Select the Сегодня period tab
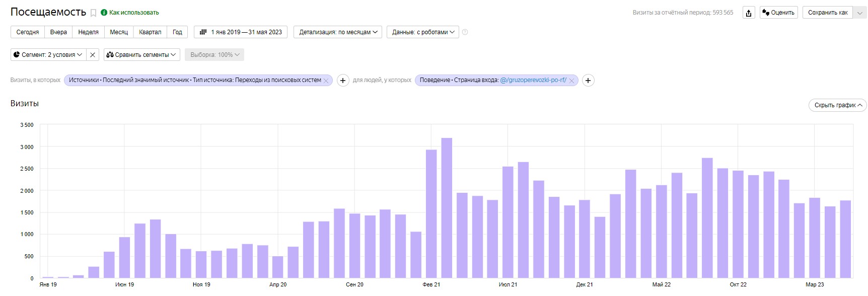The width and height of the screenshot is (868, 296). point(28,32)
